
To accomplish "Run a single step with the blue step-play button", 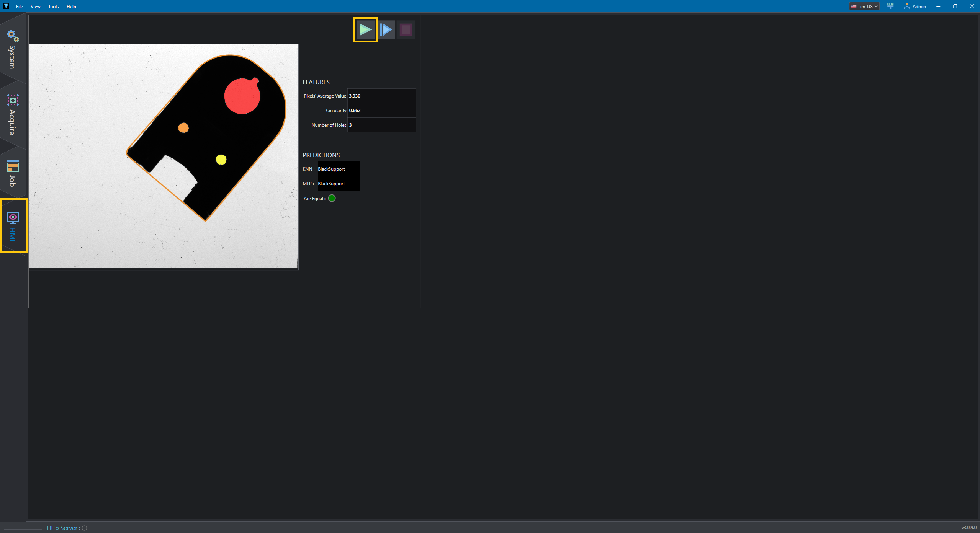I will [386, 29].
